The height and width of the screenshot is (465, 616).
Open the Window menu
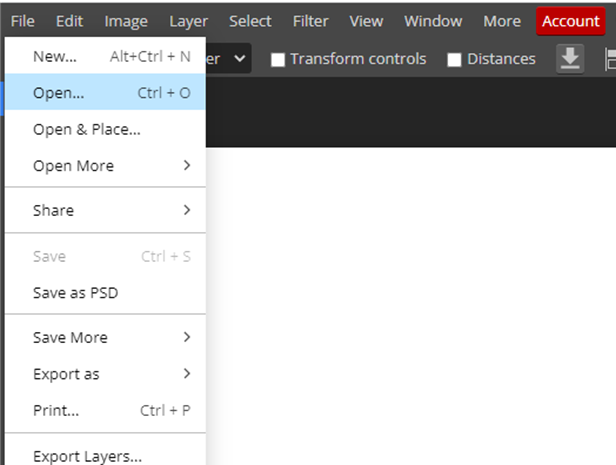(x=433, y=21)
